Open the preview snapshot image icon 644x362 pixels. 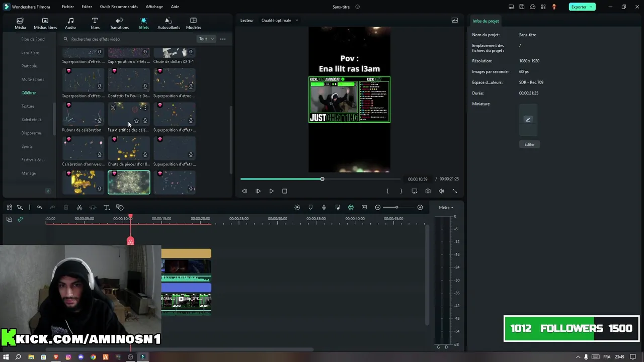(x=455, y=20)
